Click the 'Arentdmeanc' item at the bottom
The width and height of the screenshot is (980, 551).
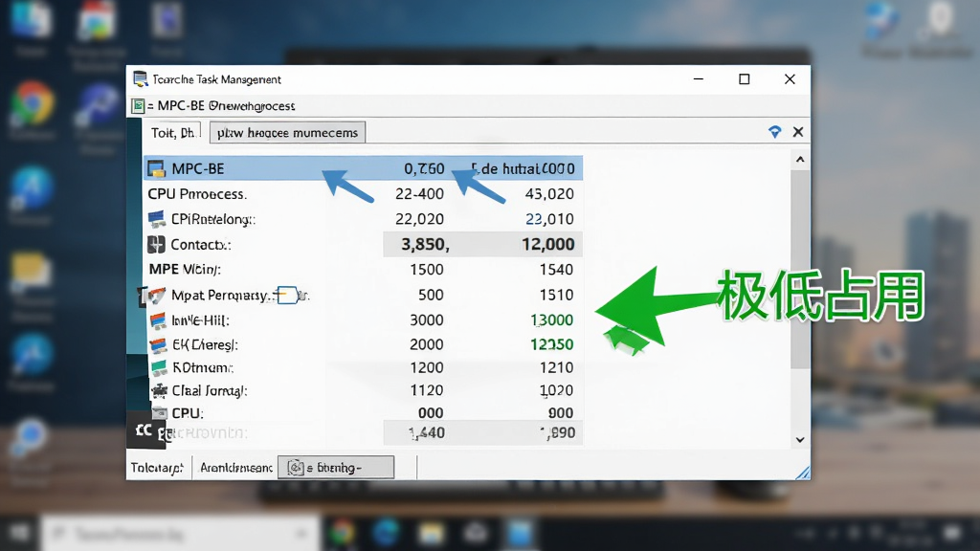236,467
